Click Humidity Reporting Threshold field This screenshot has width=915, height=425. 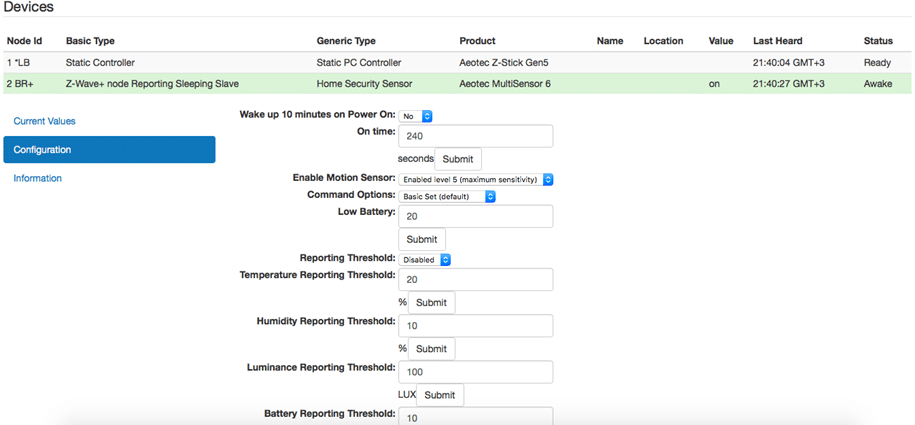(x=476, y=326)
